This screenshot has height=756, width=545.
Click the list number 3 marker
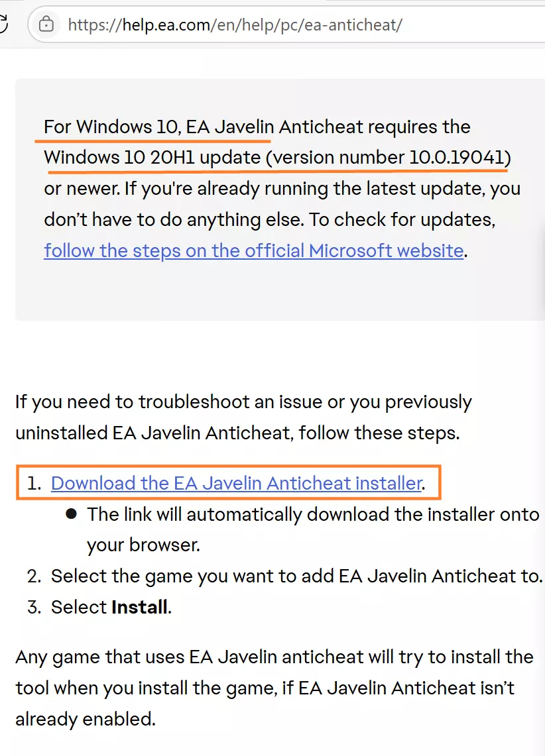[x=34, y=607]
